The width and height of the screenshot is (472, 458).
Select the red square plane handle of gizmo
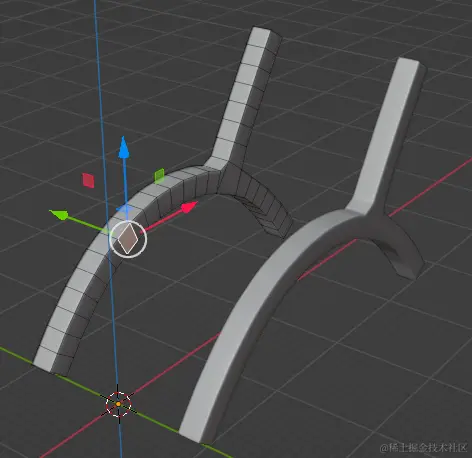[88, 180]
